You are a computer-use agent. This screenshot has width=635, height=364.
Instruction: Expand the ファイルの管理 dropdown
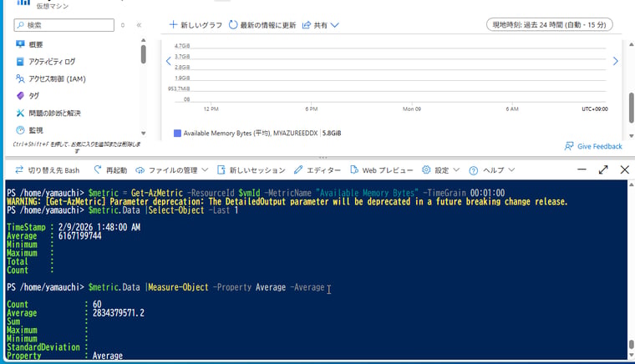(x=171, y=170)
